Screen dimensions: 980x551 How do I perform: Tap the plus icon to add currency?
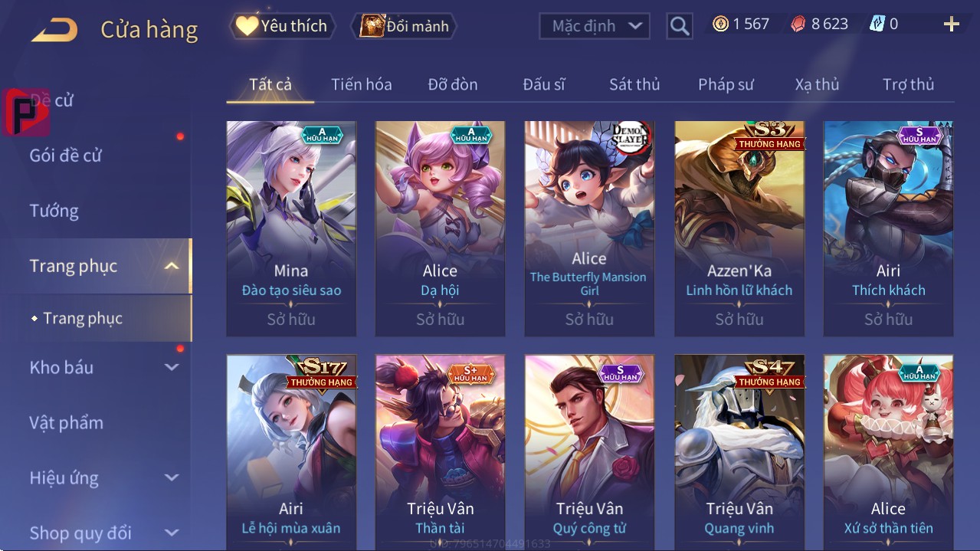click(x=952, y=25)
